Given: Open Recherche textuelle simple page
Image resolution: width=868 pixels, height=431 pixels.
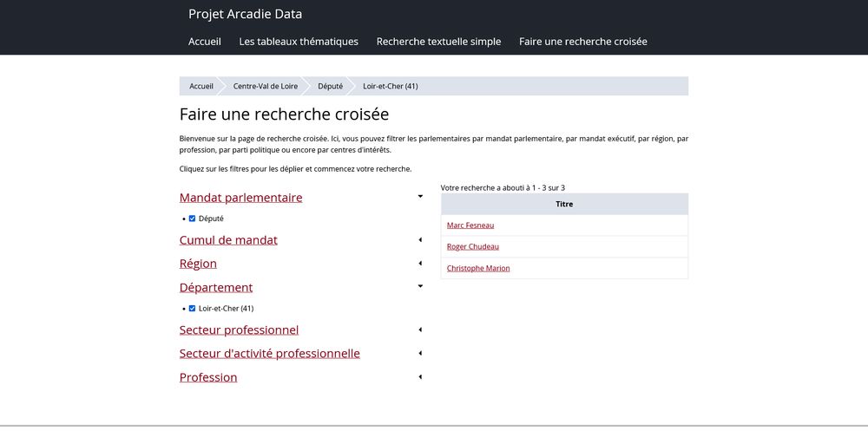Looking at the screenshot, I should 438,42.
